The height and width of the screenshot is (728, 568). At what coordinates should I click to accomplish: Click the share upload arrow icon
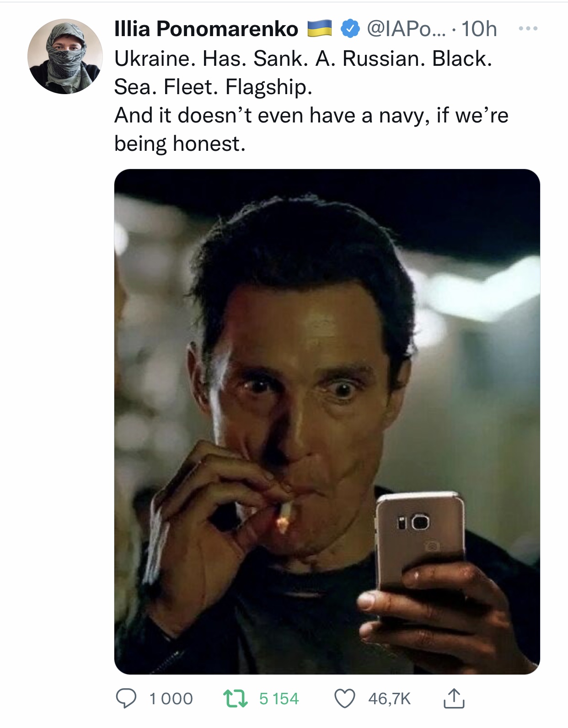pos(454,698)
